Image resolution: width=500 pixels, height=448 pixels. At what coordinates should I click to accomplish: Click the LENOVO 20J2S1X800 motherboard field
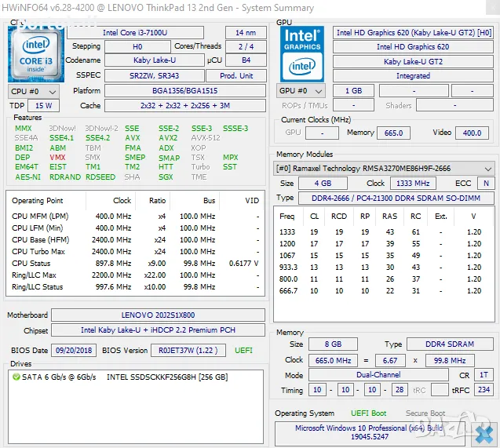(158, 315)
